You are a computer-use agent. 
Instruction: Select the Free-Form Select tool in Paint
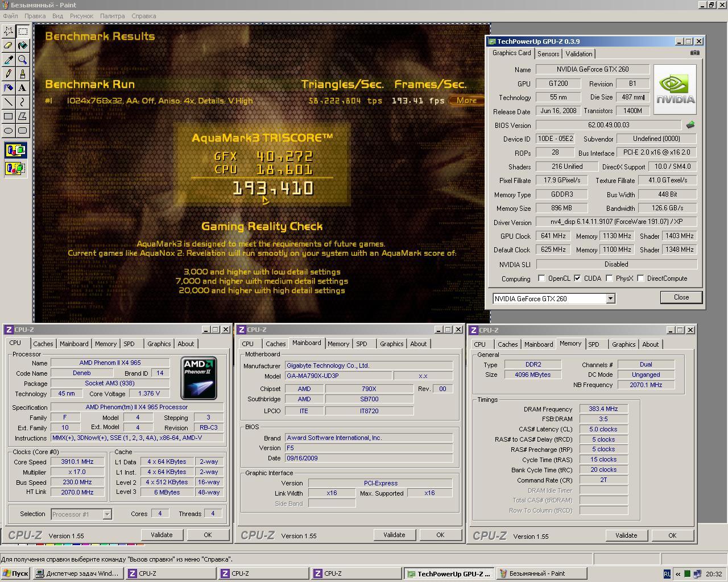[9, 31]
